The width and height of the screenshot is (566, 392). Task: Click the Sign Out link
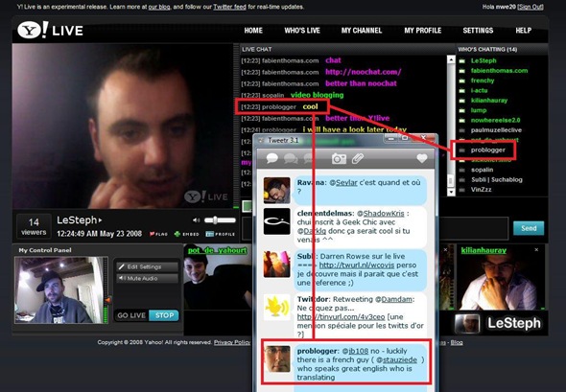click(x=531, y=7)
